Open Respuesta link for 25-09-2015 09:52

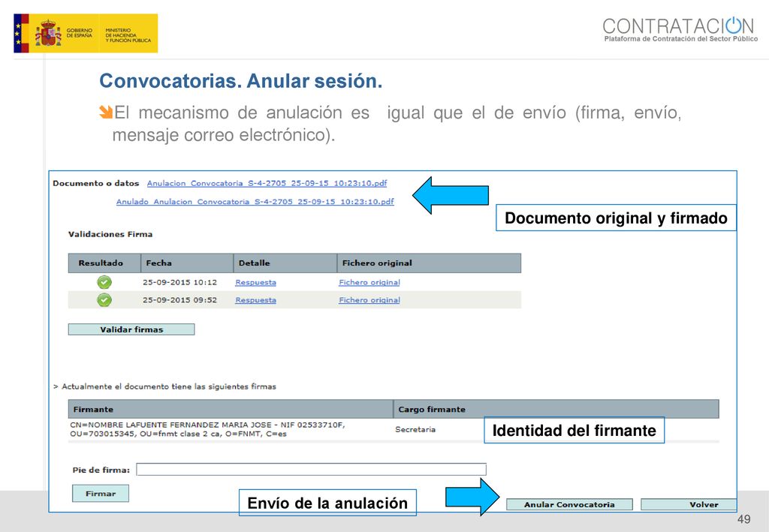coord(255,300)
